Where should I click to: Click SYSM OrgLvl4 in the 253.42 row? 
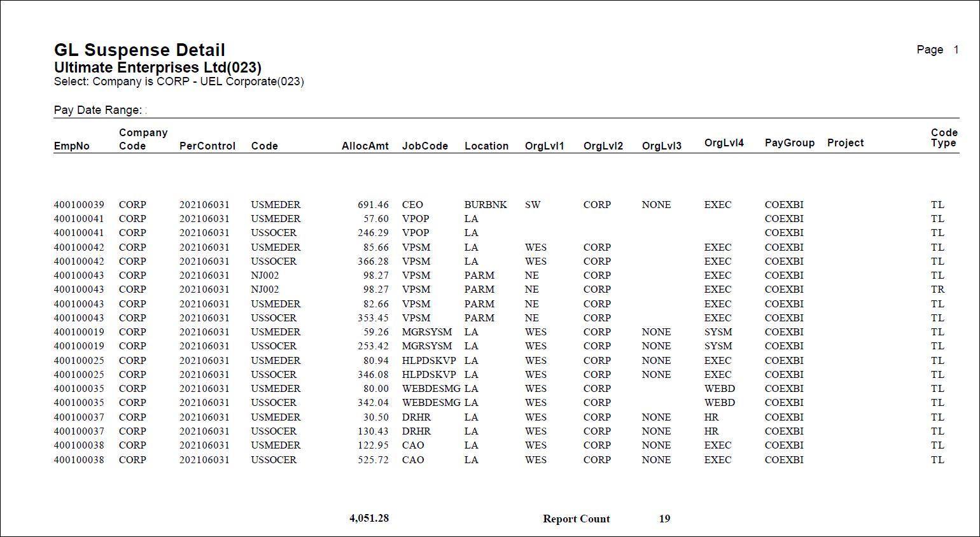pos(718,346)
